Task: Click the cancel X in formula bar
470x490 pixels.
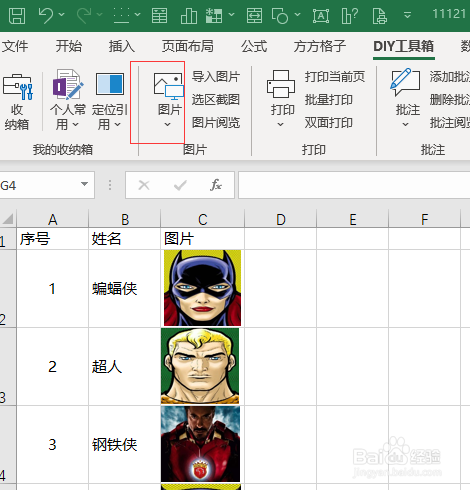Action: [144, 185]
